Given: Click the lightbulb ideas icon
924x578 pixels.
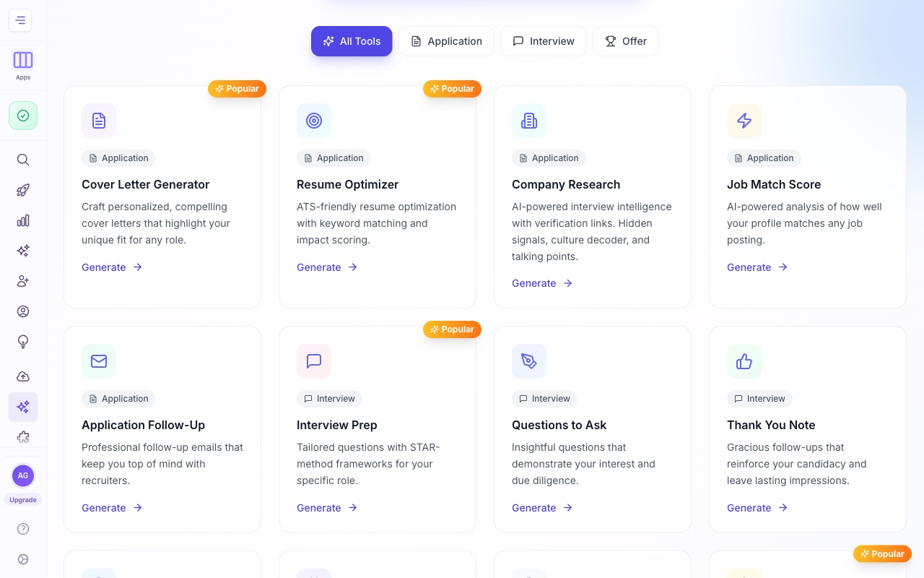Looking at the screenshot, I should pyautogui.click(x=23, y=342).
